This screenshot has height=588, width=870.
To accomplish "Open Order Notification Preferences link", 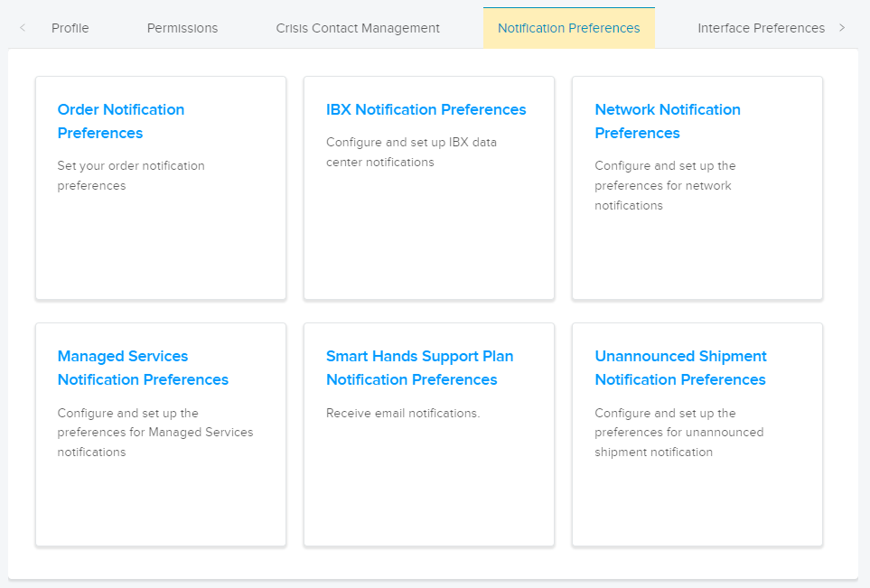I will click(x=121, y=121).
